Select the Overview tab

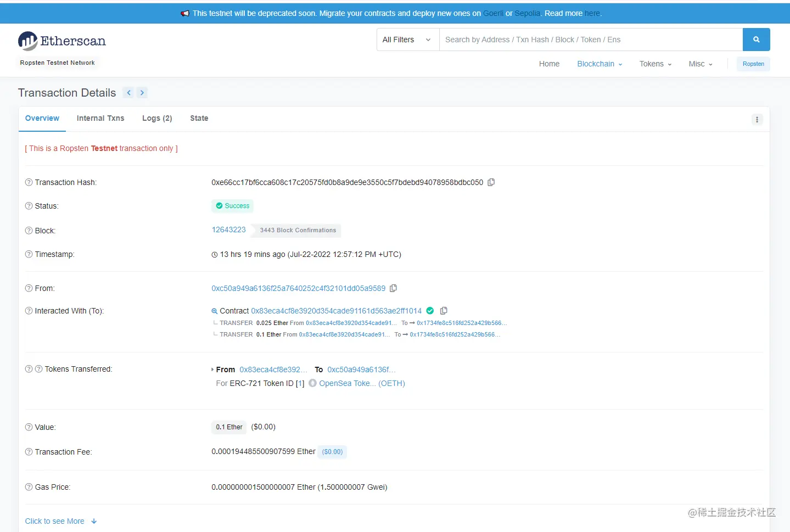(42, 118)
